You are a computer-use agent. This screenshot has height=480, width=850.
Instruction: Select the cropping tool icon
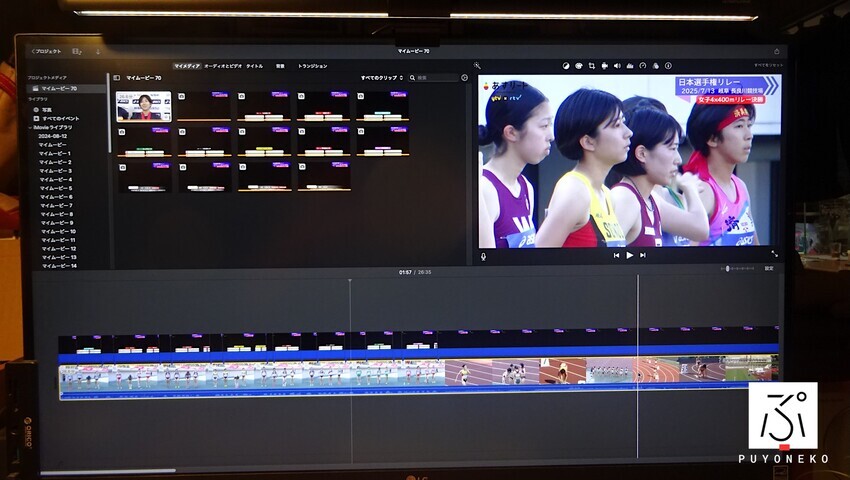pyautogui.click(x=591, y=66)
